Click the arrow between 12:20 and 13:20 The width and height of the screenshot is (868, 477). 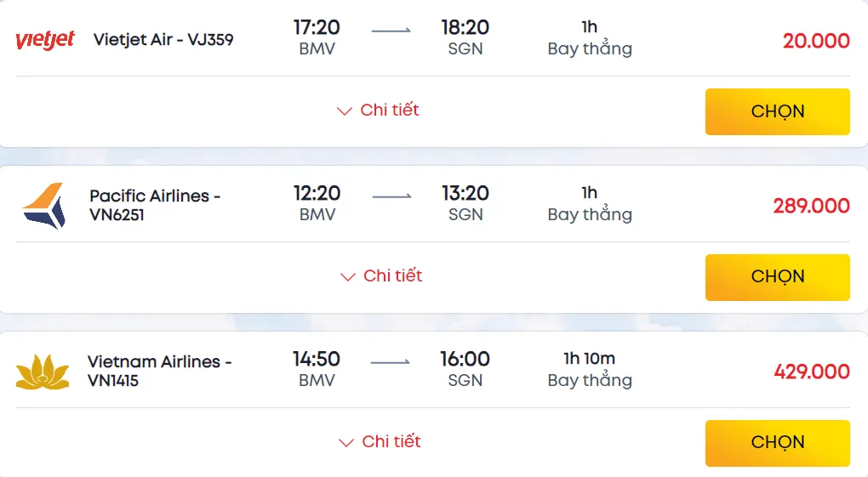click(392, 196)
